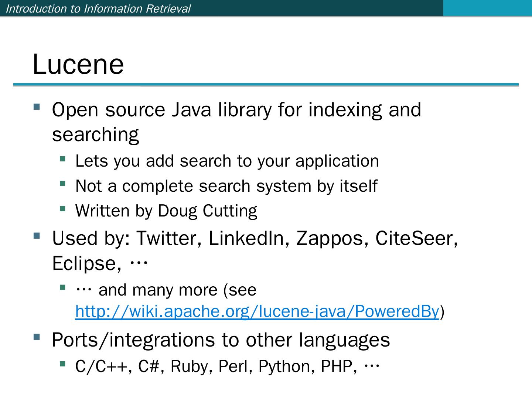This screenshot has height=399, width=532.
Task: Click the "Introduction to Information Retrieval" header text
Action: 98,8
